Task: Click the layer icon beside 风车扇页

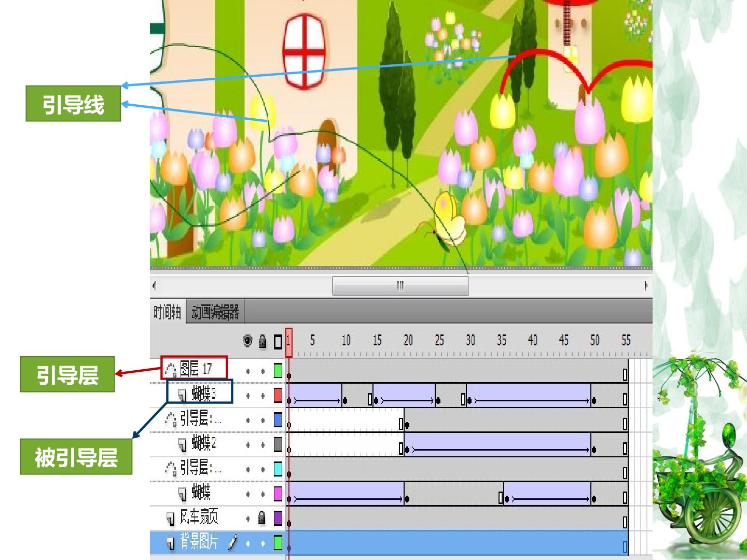Action: pyautogui.click(x=170, y=518)
